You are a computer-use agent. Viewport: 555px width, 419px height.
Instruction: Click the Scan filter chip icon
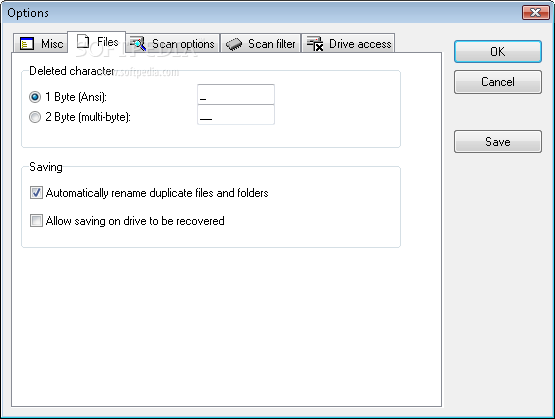pyautogui.click(x=234, y=44)
